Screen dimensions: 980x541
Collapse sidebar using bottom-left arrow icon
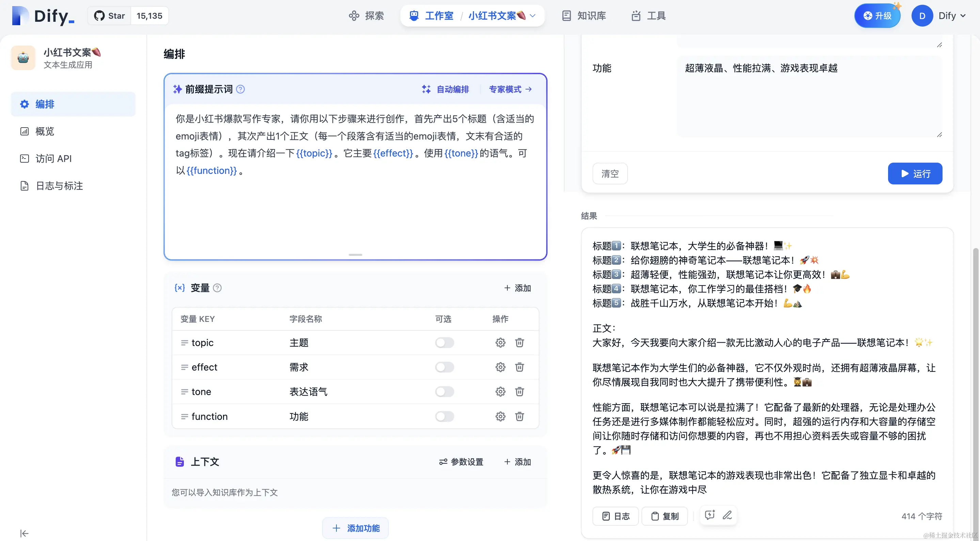click(25, 533)
